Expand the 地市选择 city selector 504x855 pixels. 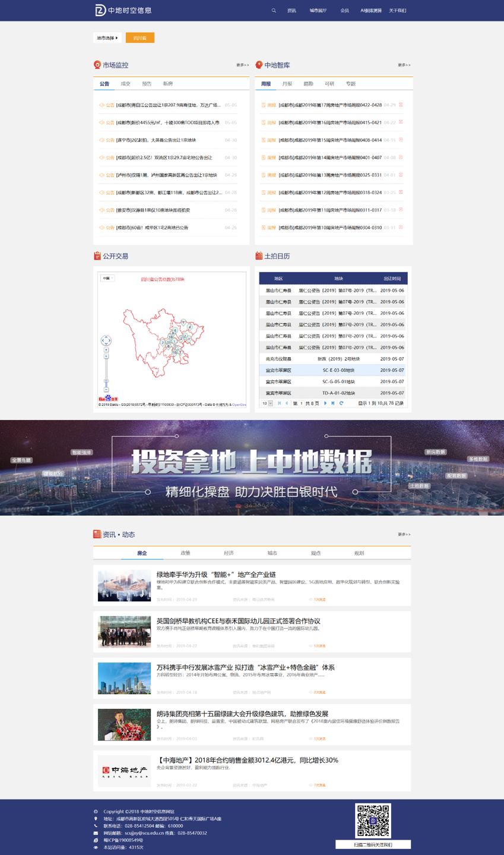[107, 38]
